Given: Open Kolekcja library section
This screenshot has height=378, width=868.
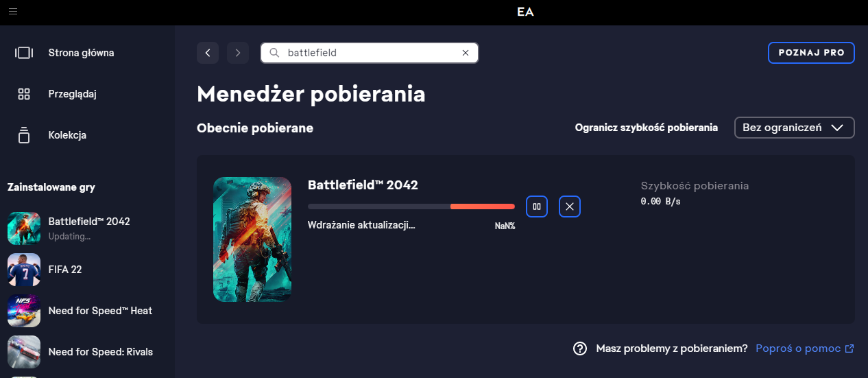Looking at the screenshot, I should pyautogui.click(x=67, y=135).
